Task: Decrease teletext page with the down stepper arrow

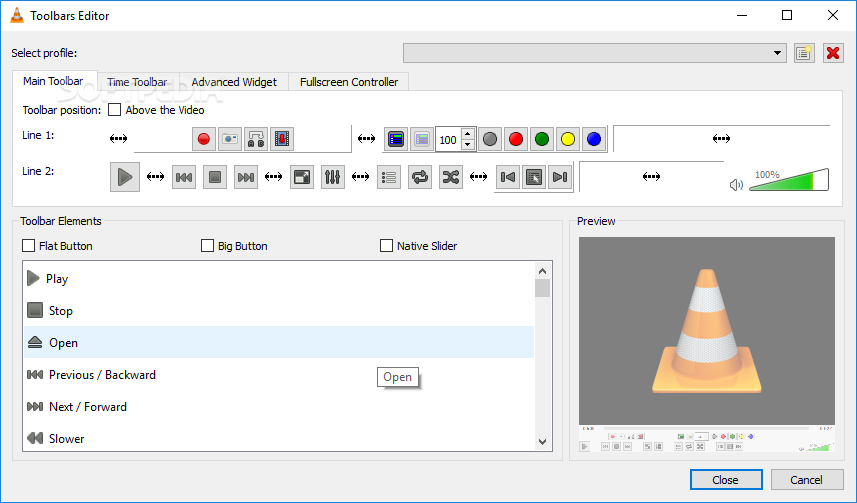Action: (468, 145)
